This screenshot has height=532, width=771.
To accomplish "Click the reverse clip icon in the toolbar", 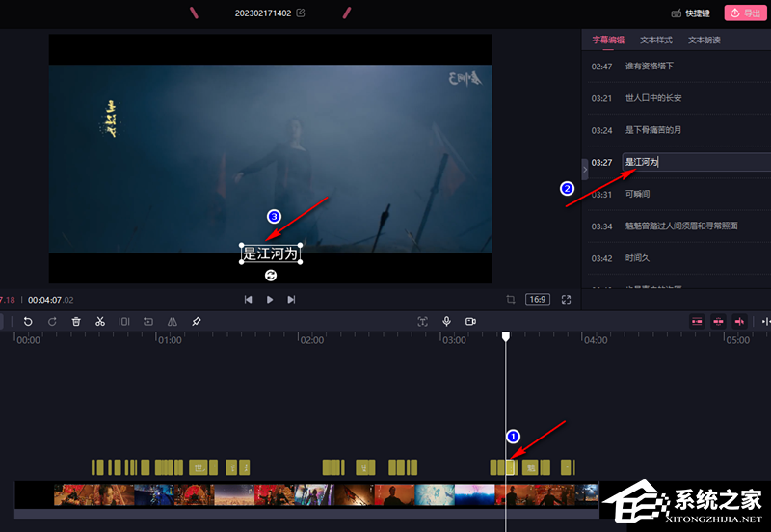I will tap(148, 322).
